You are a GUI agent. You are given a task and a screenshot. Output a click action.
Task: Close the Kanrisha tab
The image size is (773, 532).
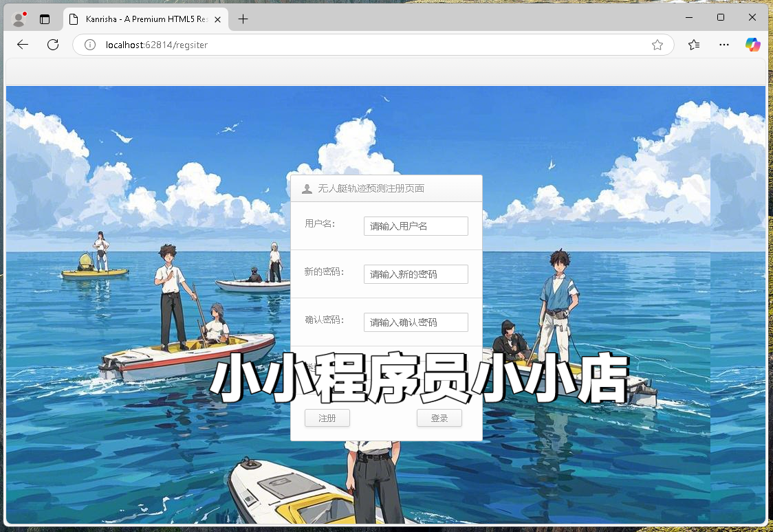217,19
